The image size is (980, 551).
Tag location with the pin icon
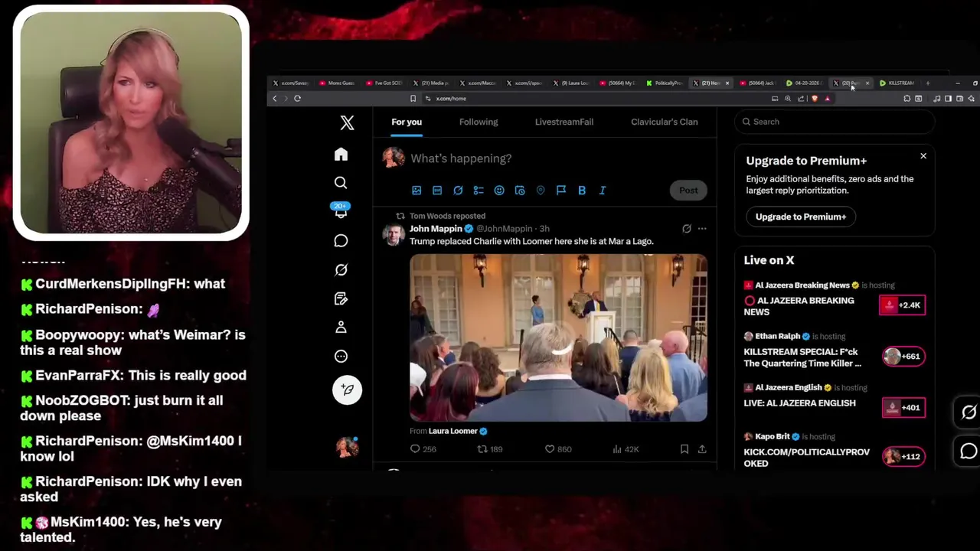[541, 191]
